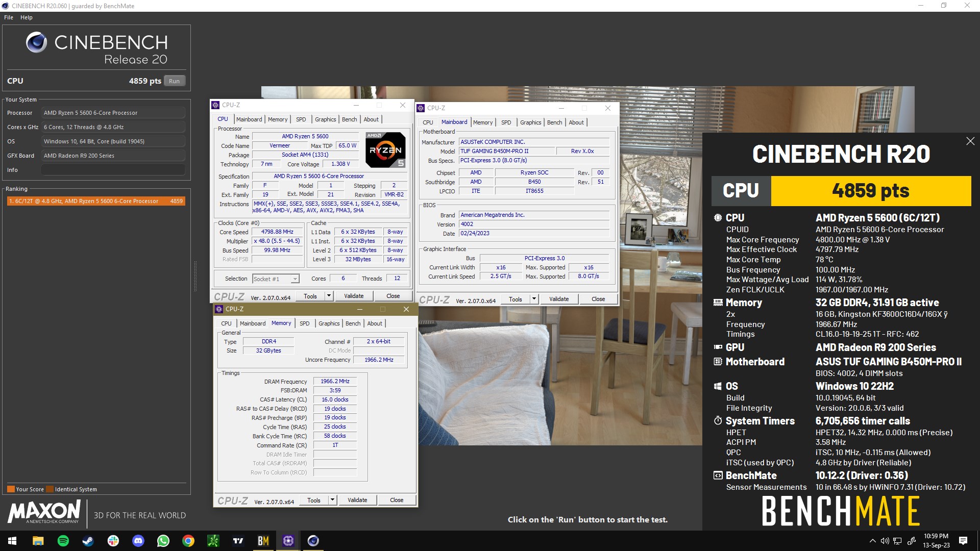The width and height of the screenshot is (980, 551).
Task: Click the Processor field AMD Ryzen 5 5600
Action: tap(113, 113)
